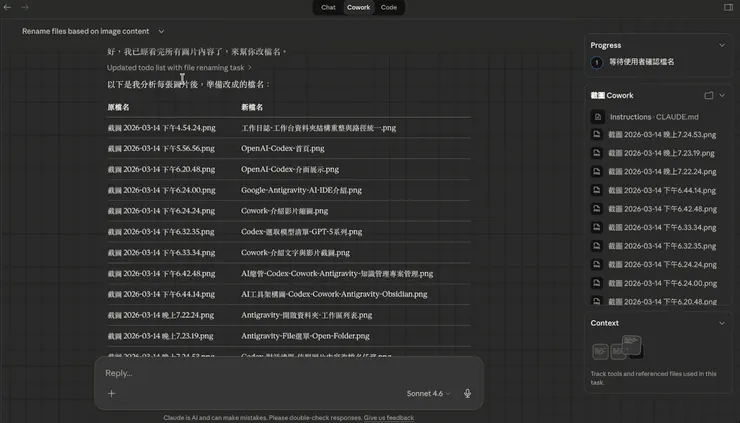The width and height of the screenshot is (740, 423).
Task: Click table cell AI工具架構圖-Codex-Cowork-Antigravity-Obsidian.png
Action: click(x=334, y=294)
